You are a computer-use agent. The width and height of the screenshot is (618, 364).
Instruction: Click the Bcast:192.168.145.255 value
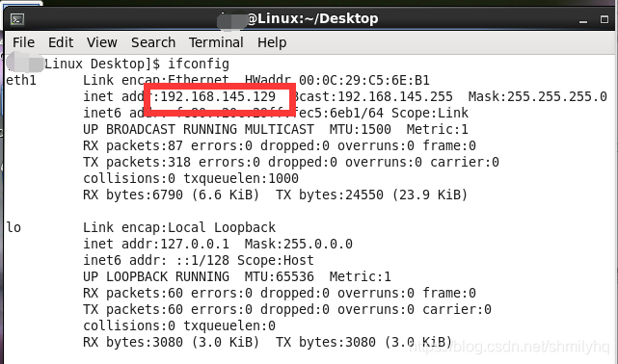point(374,96)
